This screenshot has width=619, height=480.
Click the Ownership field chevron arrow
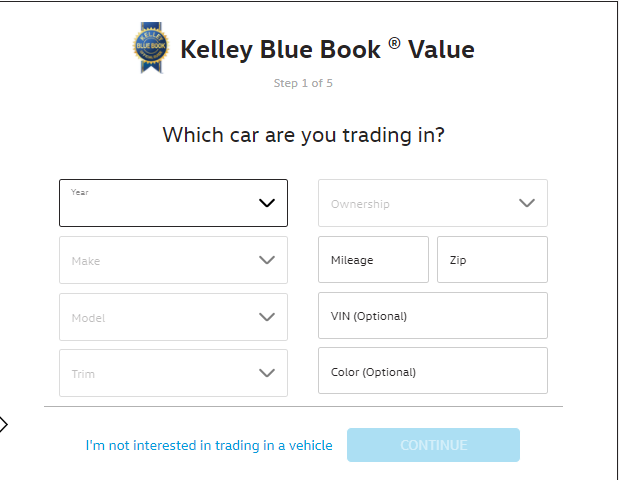[x=527, y=203]
